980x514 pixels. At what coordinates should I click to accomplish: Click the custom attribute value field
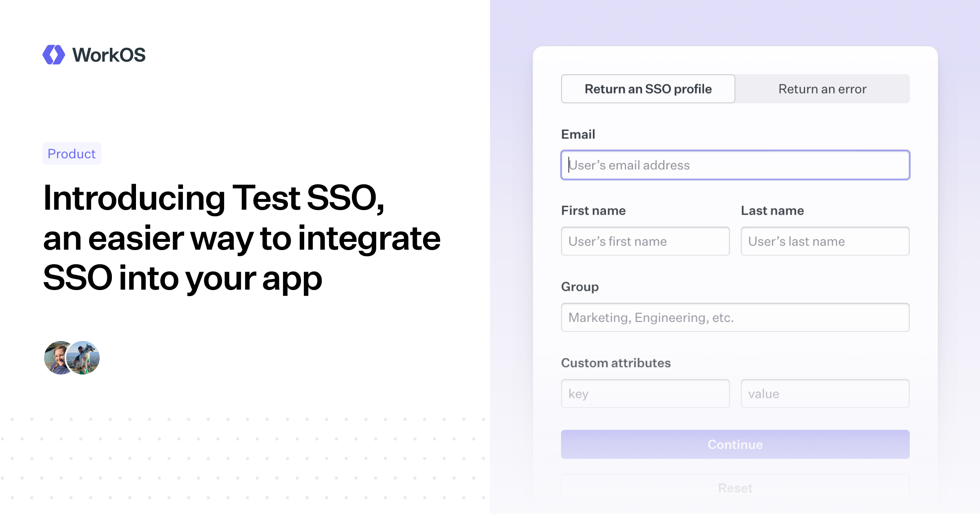(x=825, y=394)
